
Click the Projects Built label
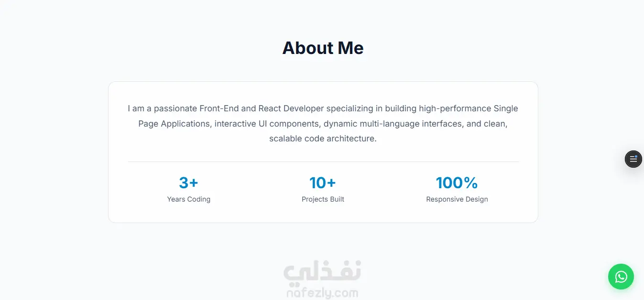(x=323, y=199)
